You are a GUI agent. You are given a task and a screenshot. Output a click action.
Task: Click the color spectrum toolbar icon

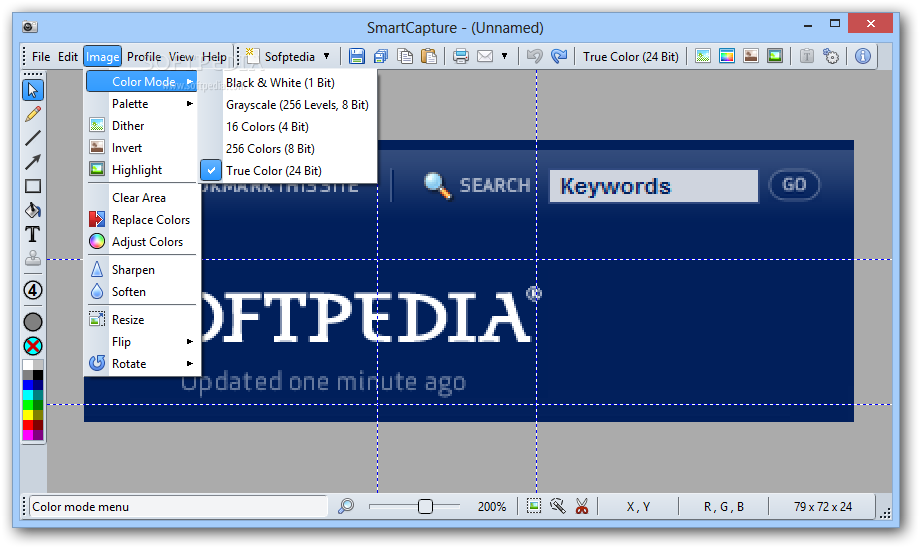coord(727,56)
